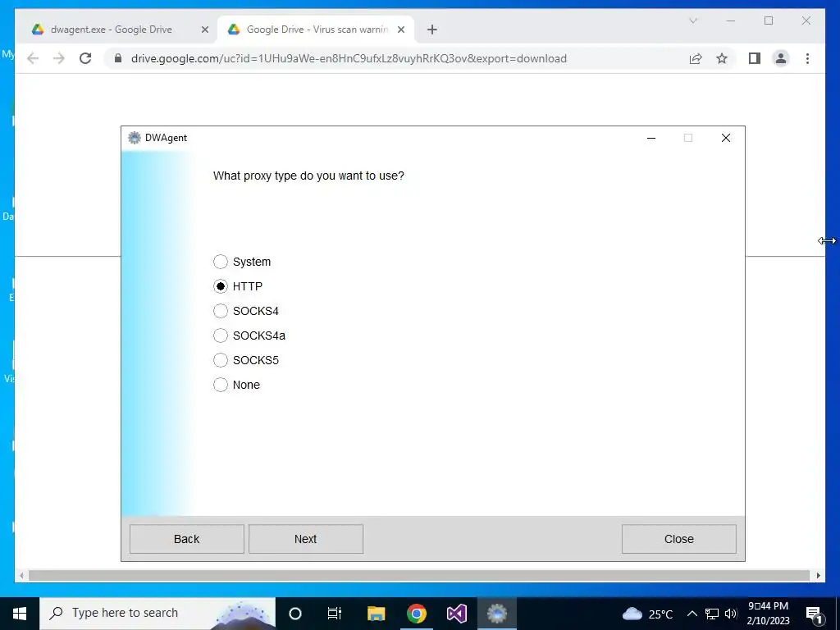The height and width of the screenshot is (630, 840).
Task: Maximize the Chrome window
Action: (769, 21)
